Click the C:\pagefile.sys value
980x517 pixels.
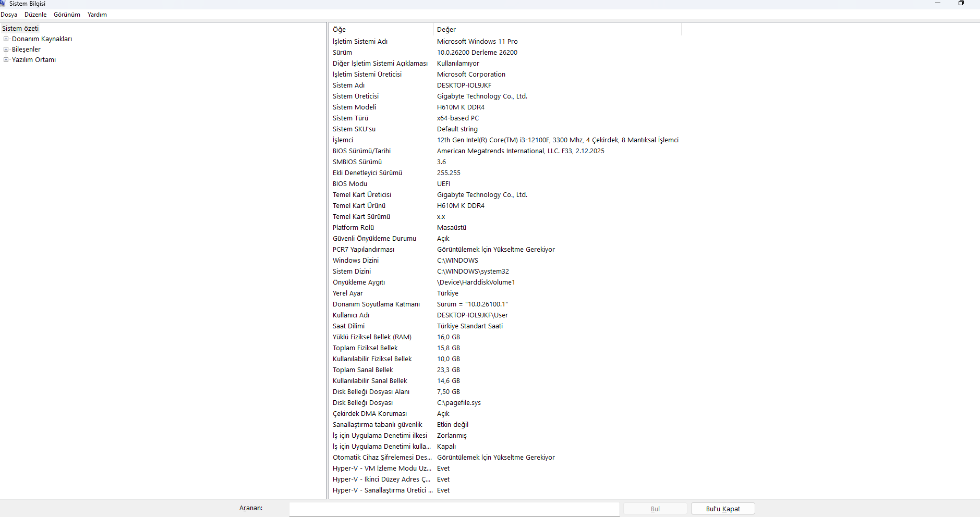tap(459, 403)
